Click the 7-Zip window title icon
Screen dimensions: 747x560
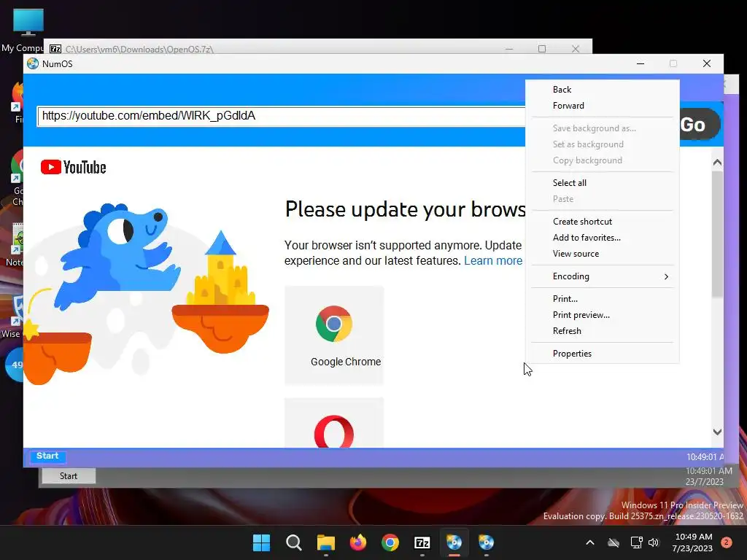click(55, 49)
